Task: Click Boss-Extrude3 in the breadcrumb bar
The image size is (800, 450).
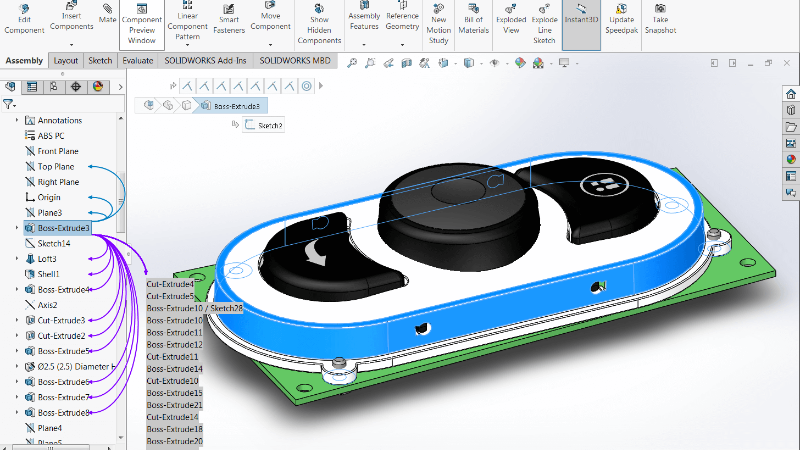Action: pyautogui.click(x=230, y=105)
